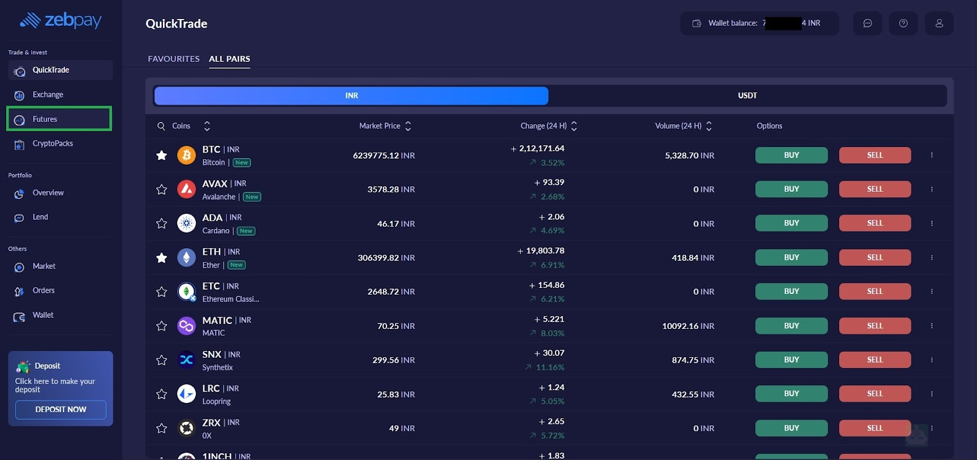The height and width of the screenshot is (460, 980).
Task: Open portfolio Overview in sidebar
Action: [60, 193]
